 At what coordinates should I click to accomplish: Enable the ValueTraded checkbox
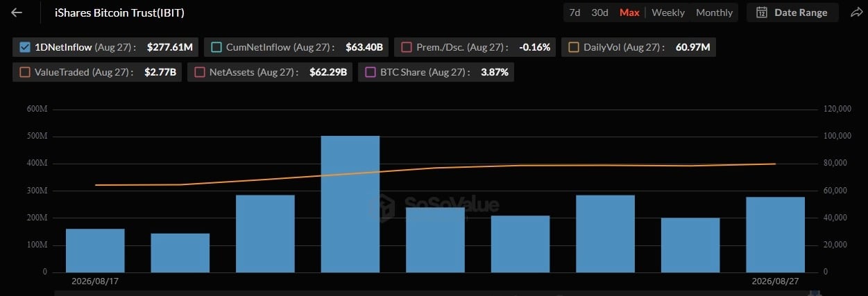click(25, 72)
